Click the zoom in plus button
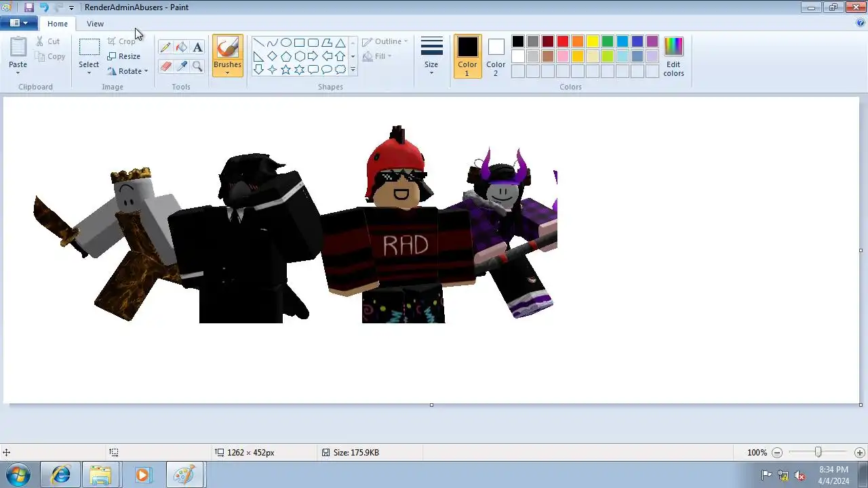868x488 pixels. [x=859, y=452]
